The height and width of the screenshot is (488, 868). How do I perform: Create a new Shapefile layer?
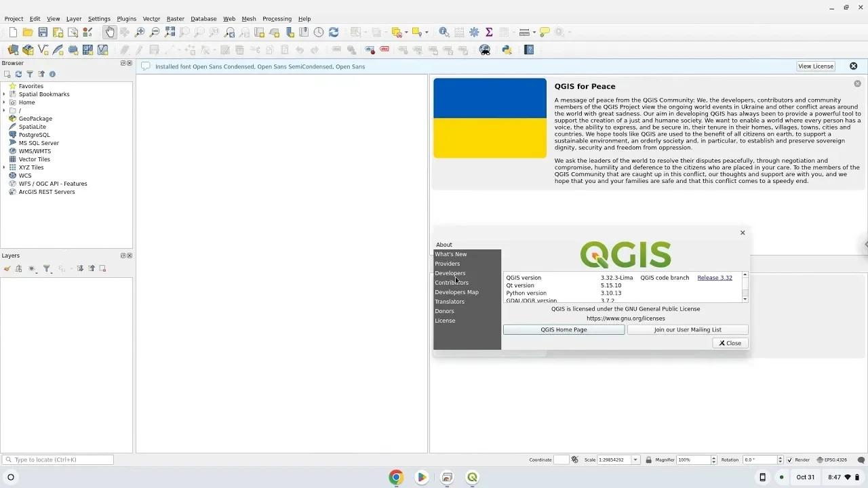[43, 49]
